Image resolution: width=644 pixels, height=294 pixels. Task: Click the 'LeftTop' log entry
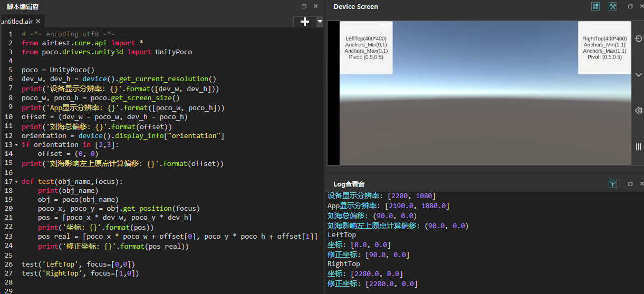342,235
